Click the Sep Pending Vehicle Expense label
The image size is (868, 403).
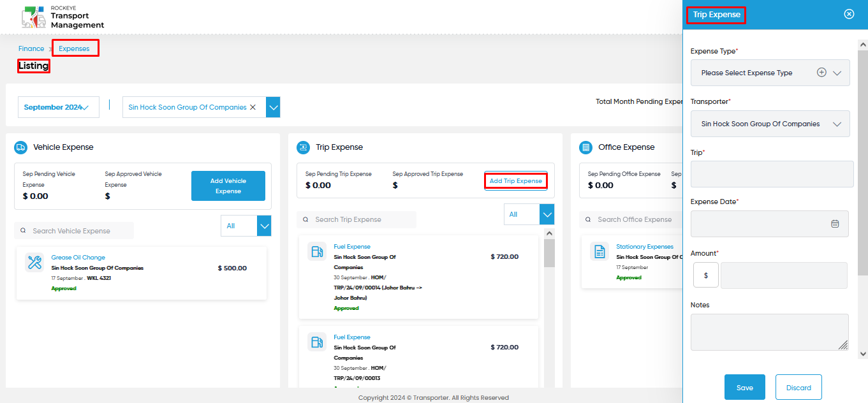coord(49,179)
